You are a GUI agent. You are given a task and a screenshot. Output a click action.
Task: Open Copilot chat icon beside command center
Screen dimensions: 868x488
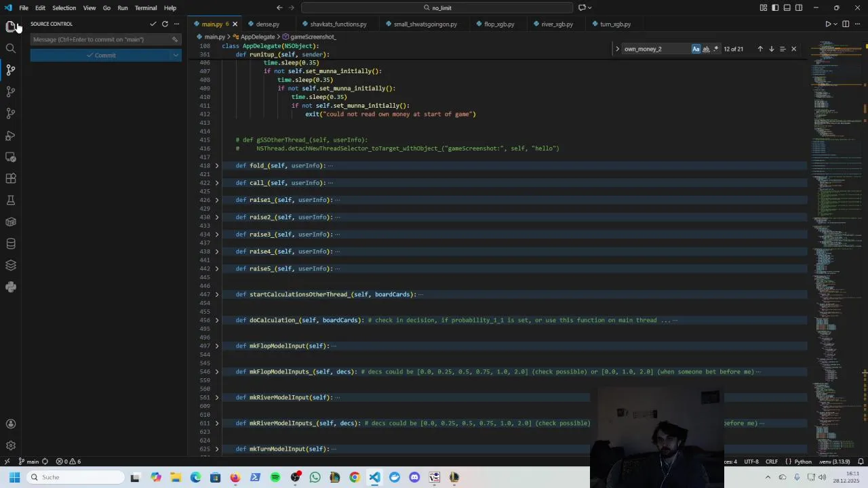pyautogui.click(x=582, y=7)
